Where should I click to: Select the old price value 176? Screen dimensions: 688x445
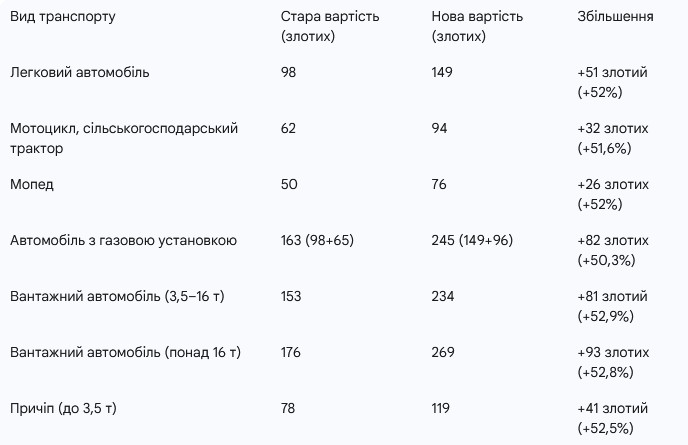click(291, 352)
